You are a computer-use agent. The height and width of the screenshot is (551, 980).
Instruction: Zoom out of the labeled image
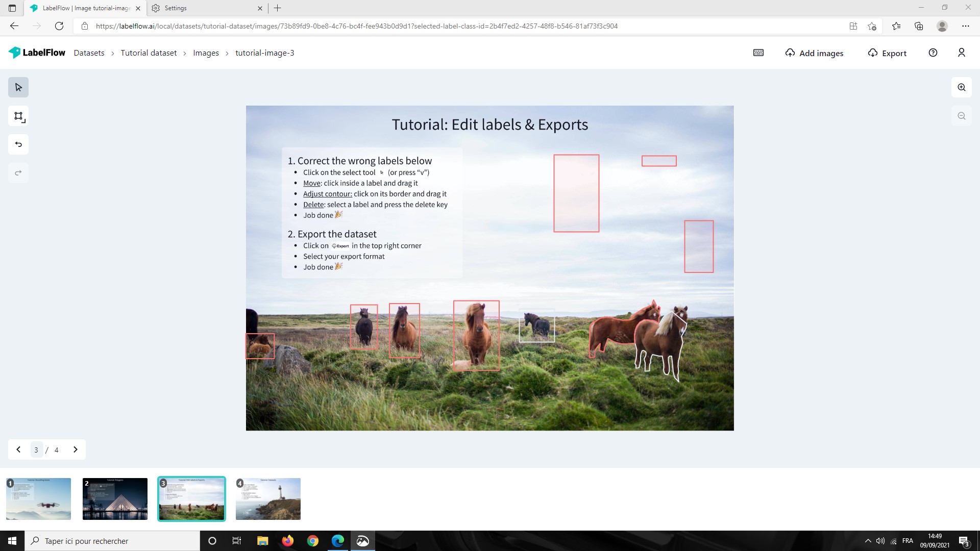pos(961,115)
